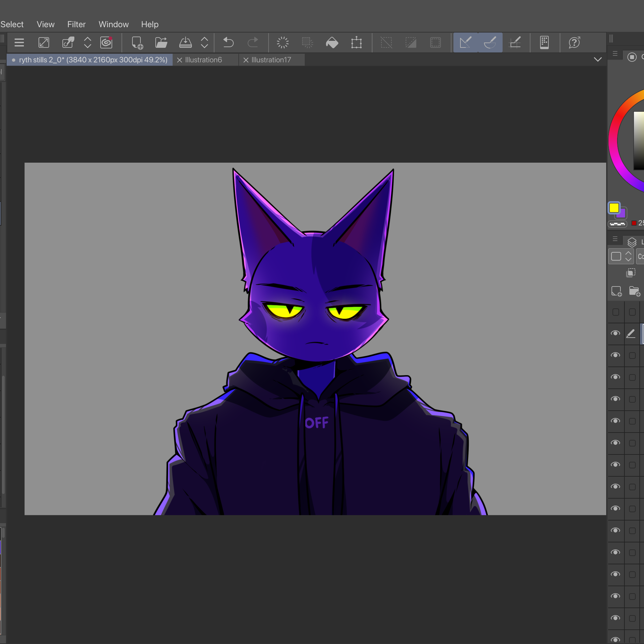Click Show Selection Border icon
This screenshot has width=644, height=644.
(x=435, y=43)
